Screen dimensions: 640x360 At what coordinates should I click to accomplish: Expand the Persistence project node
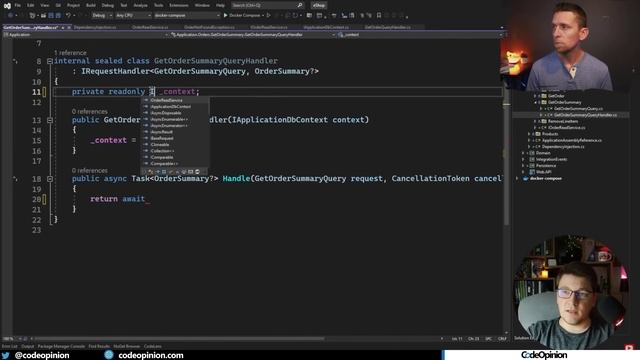[x=523, y=166]
